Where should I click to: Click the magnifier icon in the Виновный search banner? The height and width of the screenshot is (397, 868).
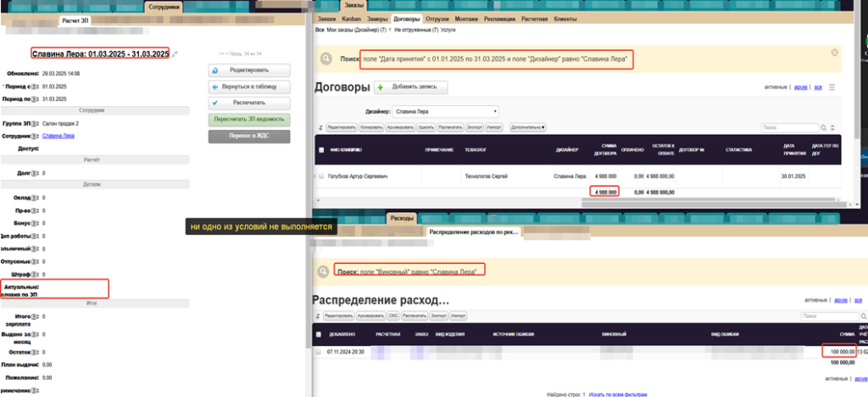pyautogui.click(x=323, y=271)
